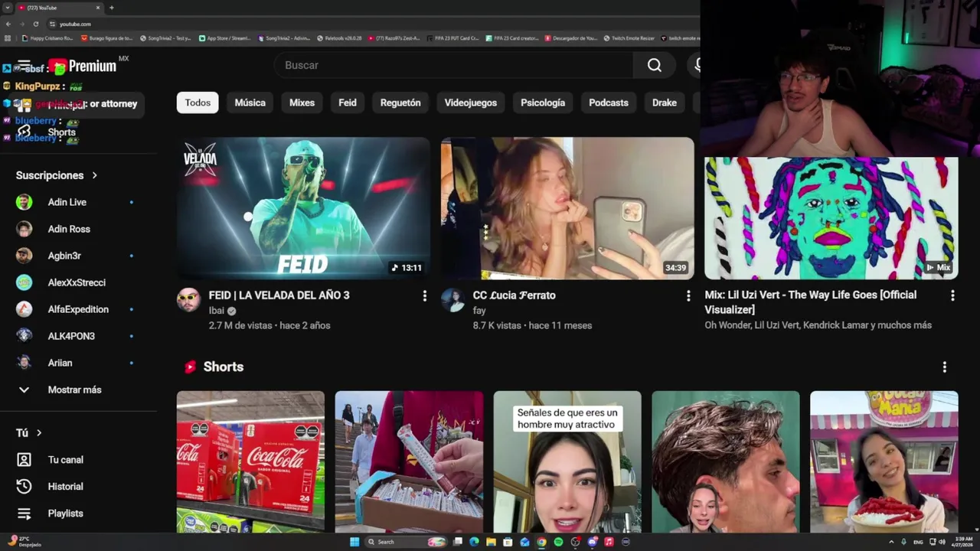
Task: Select the Drake filter chip
Action: pos(665,103)
